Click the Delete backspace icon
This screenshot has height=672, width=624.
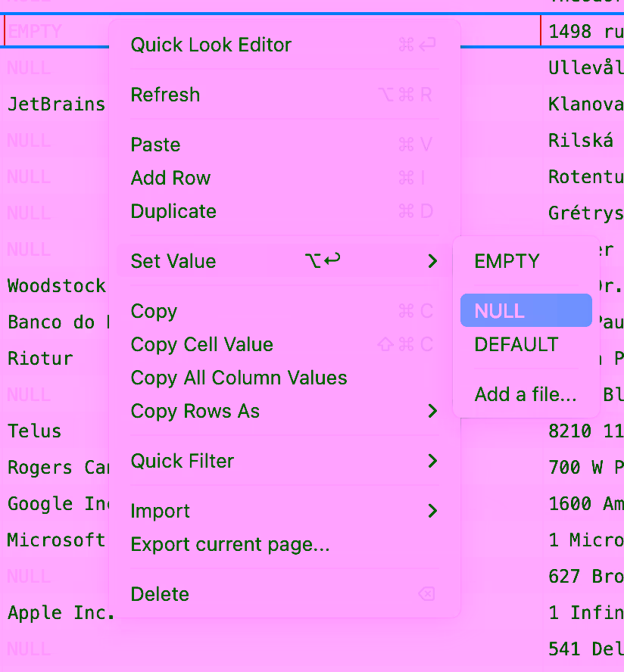click(x=426, y=594)
